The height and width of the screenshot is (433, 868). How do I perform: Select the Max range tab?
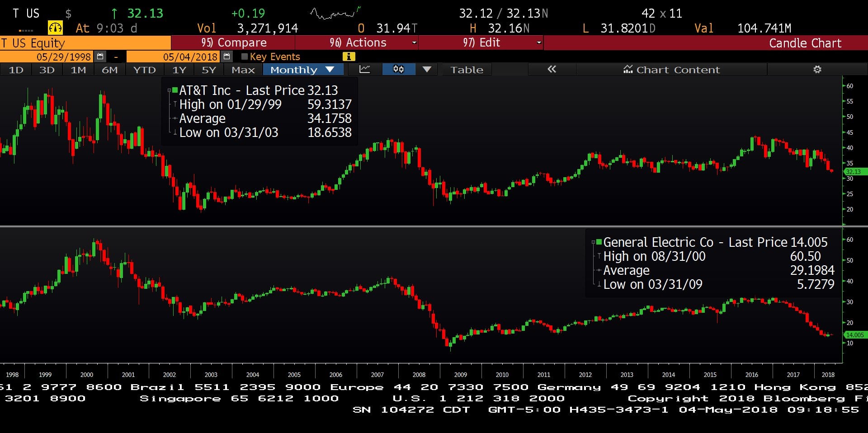click(x=243, y=70)
